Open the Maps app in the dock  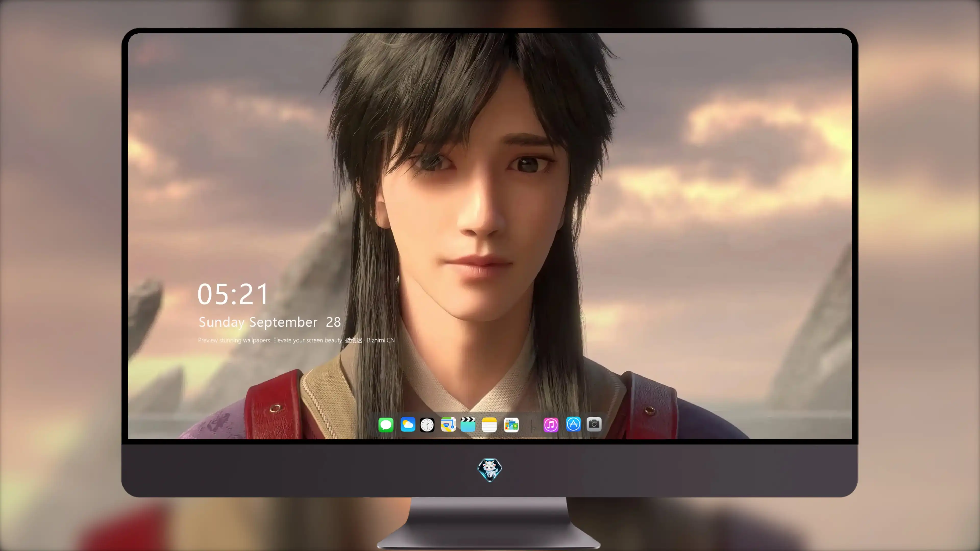(x=448, y=424)
